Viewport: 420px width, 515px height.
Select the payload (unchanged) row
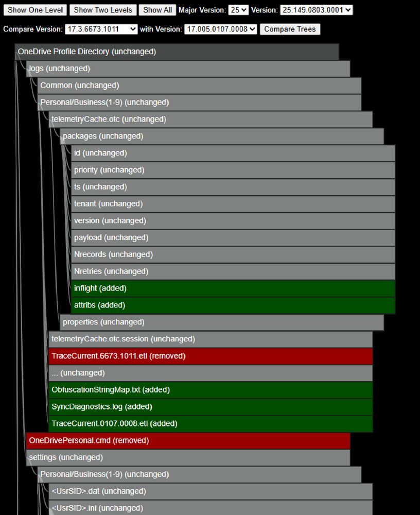click(x=233, y=238)
